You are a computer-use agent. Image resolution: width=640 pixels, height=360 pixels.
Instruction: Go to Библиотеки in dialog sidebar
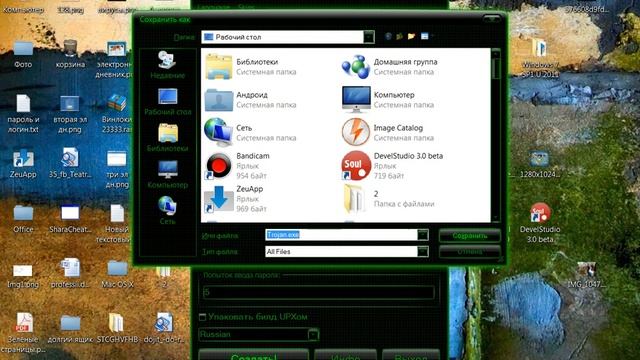coord(167,138)
